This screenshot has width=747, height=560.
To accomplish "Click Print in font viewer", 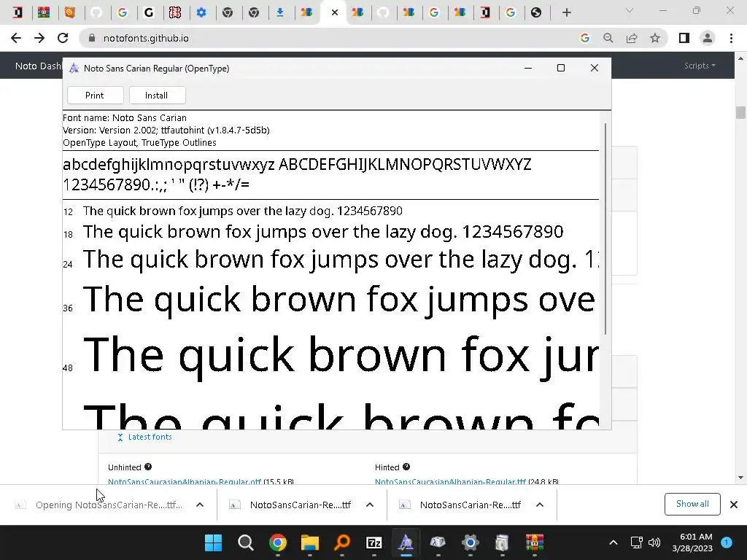I will 95,96.
